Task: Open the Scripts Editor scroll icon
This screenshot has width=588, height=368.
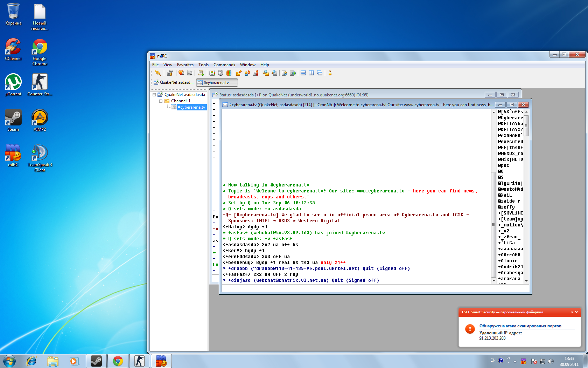Action: click(201, 73)
